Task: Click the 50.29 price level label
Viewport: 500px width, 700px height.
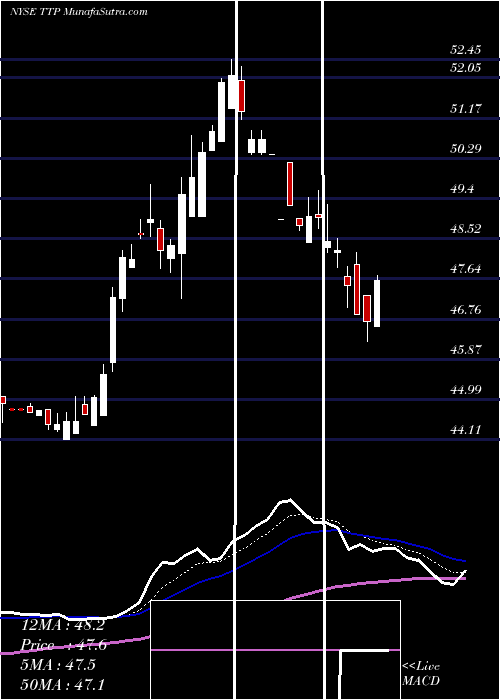Action: point(466,149)
